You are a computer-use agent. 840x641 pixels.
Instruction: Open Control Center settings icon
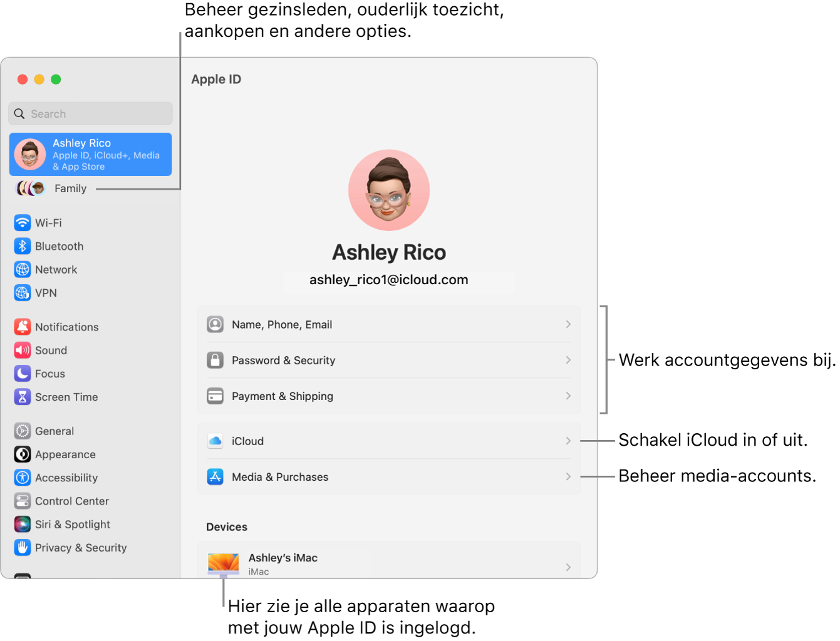[x=23, y=500]
